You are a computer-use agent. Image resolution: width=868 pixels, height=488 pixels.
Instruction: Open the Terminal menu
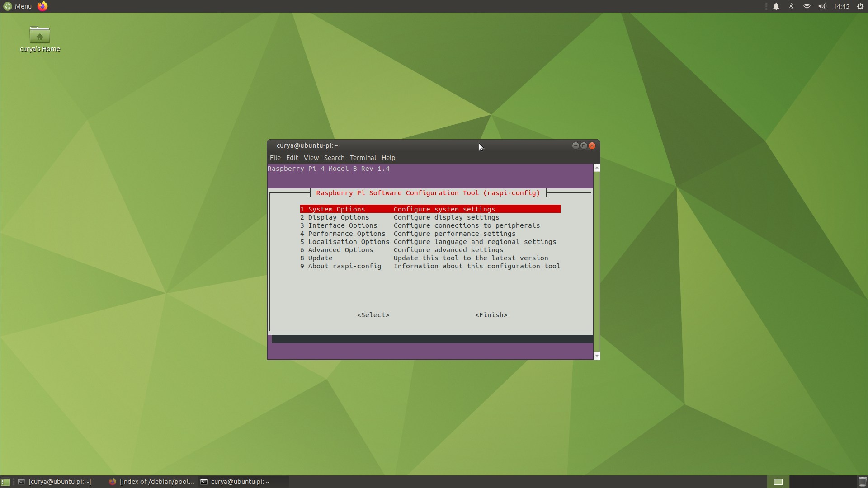click(363, 158)
